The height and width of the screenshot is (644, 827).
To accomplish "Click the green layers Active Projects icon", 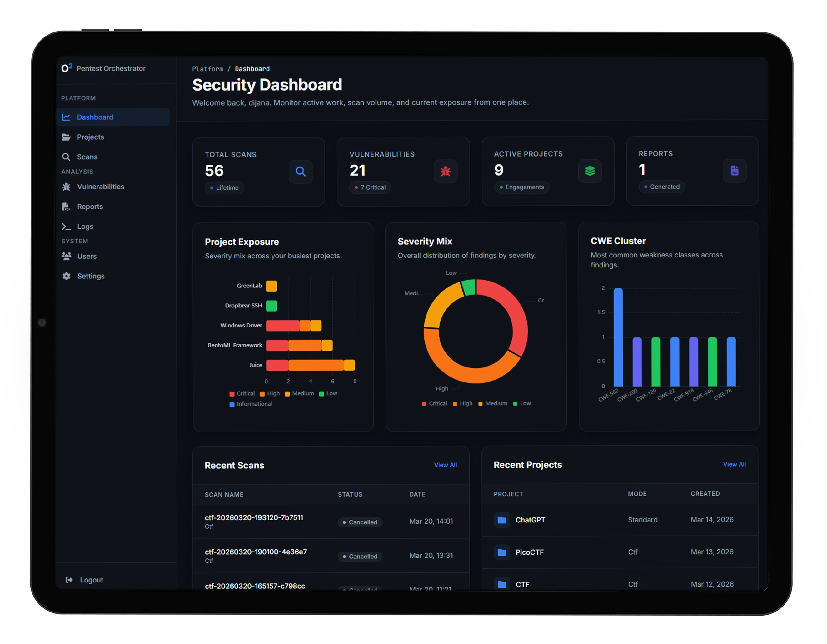I will [590, 171].
